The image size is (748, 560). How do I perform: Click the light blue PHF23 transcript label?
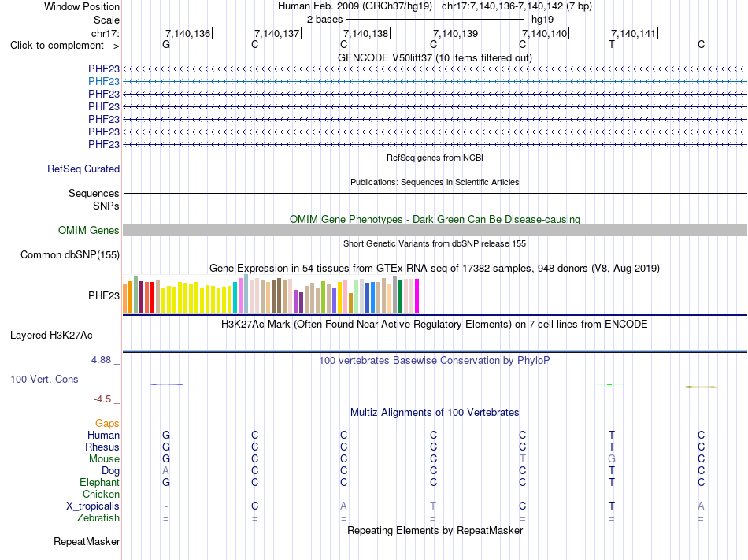click(103, 82)
